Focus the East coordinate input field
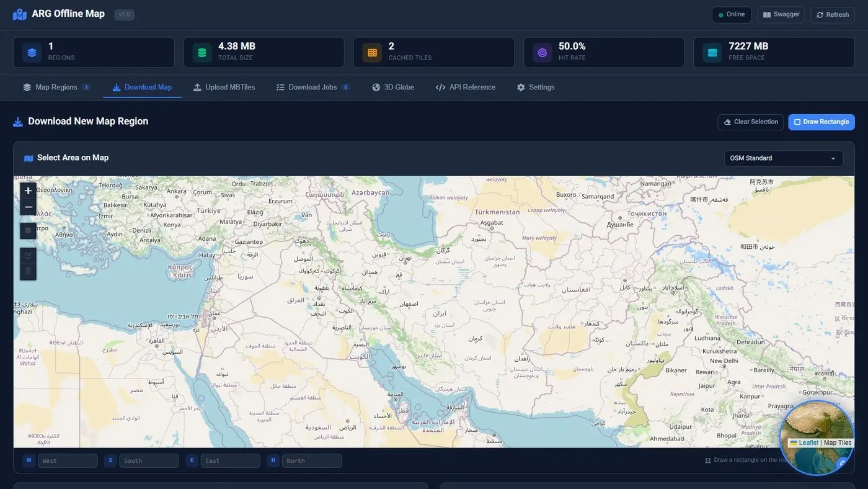The width and height of the screenshot is (868, 489). click(230, 461)
